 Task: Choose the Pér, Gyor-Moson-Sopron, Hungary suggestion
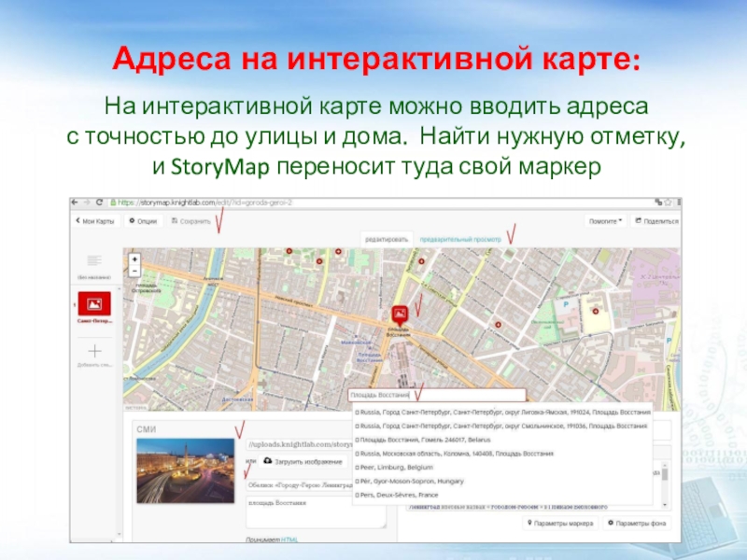coord(502,482)
